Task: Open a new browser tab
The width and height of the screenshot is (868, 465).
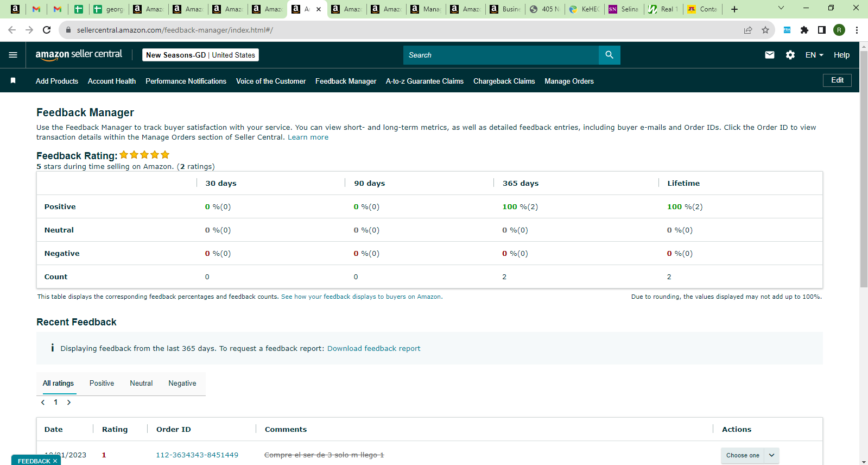Action: pos(734,9)
